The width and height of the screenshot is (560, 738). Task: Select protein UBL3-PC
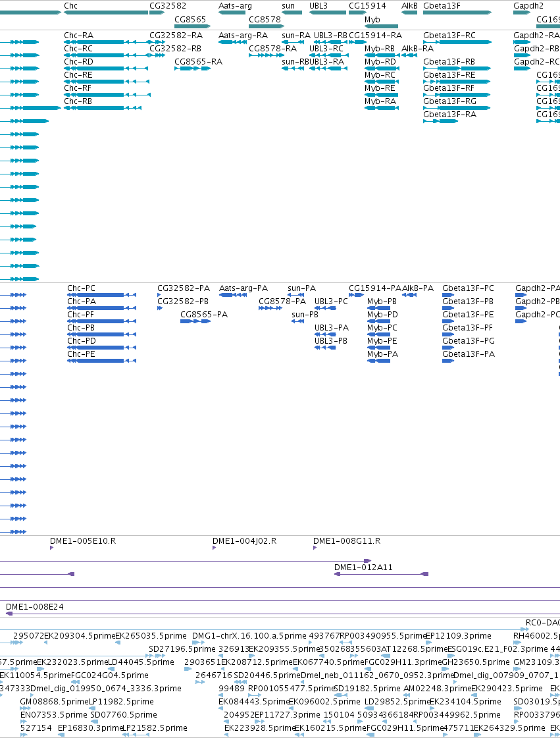[331, 302]
